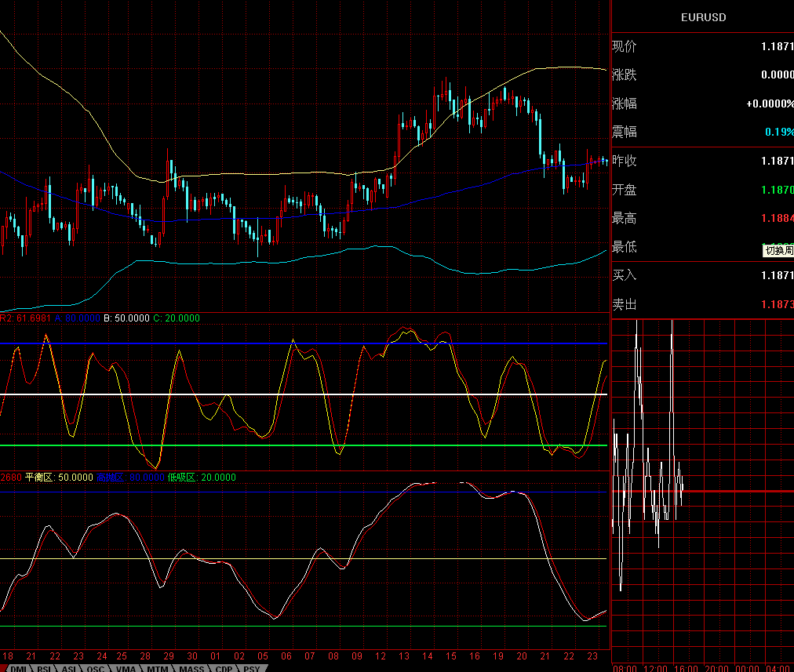Select the 买入 bid label
Viewport: 794px width, 672px height.
point(624,275)
